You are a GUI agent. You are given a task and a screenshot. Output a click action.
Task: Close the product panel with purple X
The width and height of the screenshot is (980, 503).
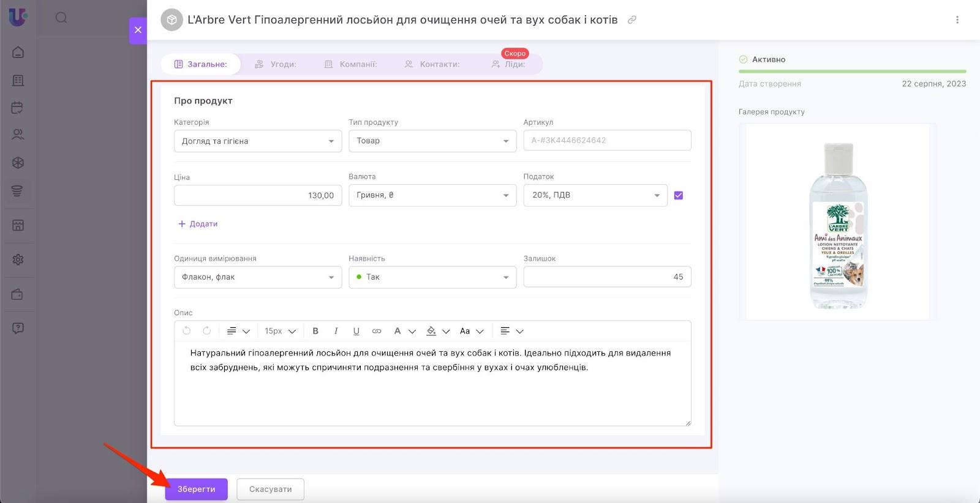tap(138, 30)
